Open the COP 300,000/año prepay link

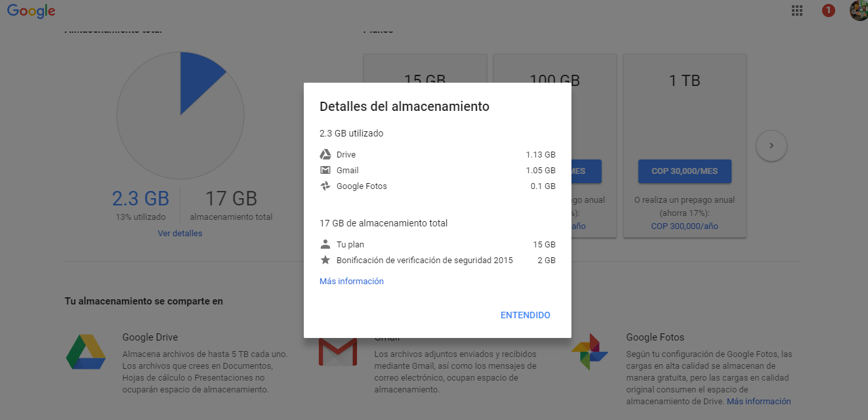(684, 226)
